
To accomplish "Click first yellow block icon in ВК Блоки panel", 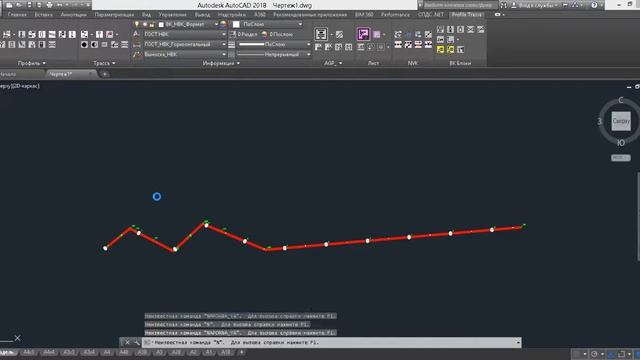I will pos(440,49).
